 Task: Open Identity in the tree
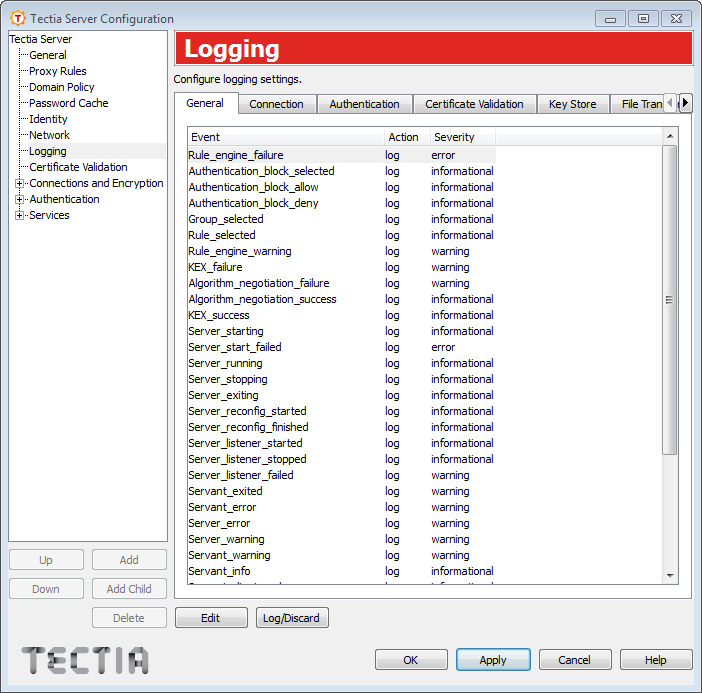click(x=48, y=119)
